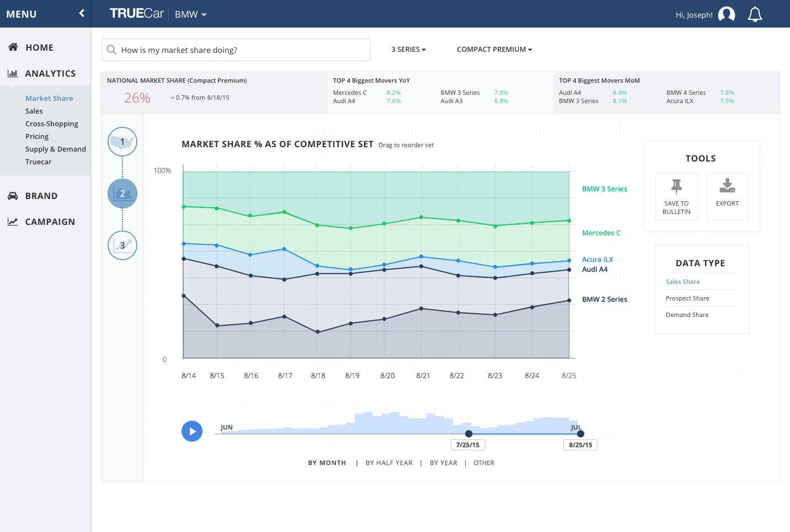
Task: Switch the range to By Month
Action: coord(327,463)
